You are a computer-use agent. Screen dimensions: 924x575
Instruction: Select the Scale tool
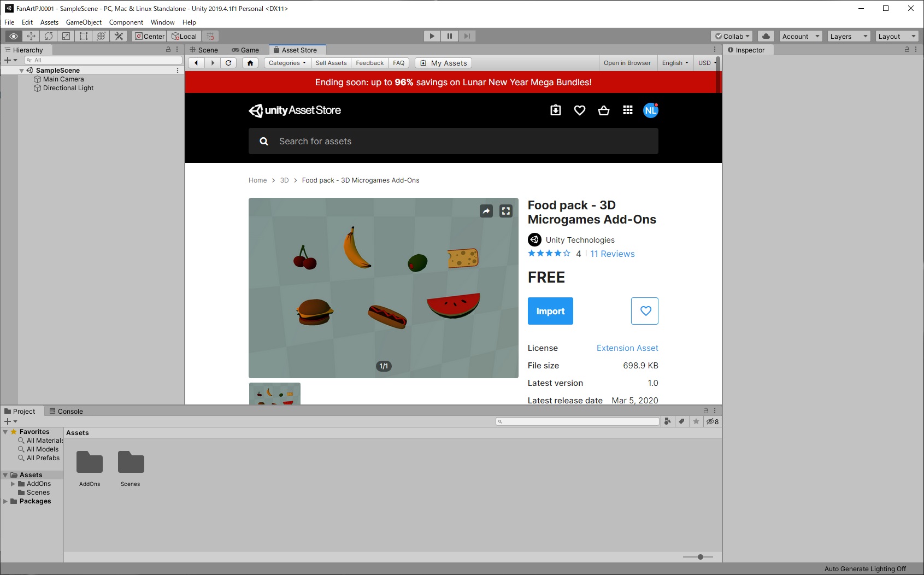(66, 36)
